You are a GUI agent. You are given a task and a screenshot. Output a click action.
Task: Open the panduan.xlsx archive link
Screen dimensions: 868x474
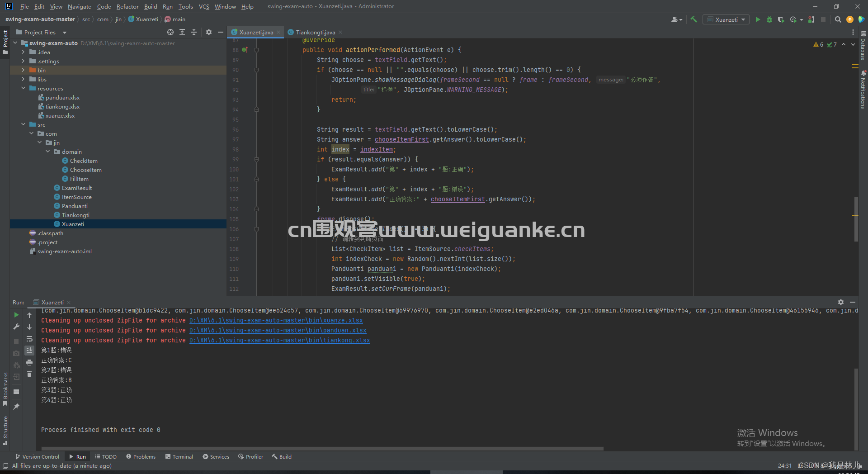point(278,330)
